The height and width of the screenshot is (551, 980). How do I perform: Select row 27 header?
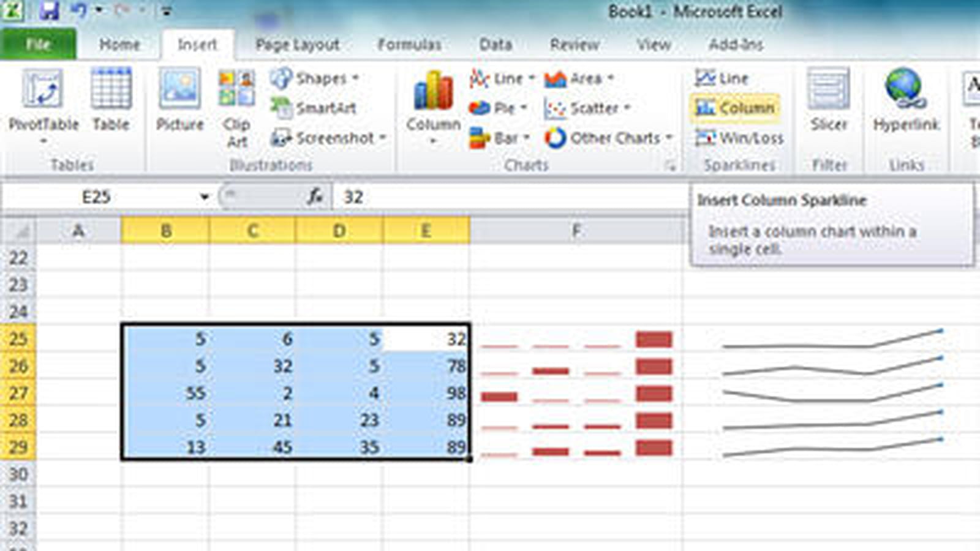(18, 392)
